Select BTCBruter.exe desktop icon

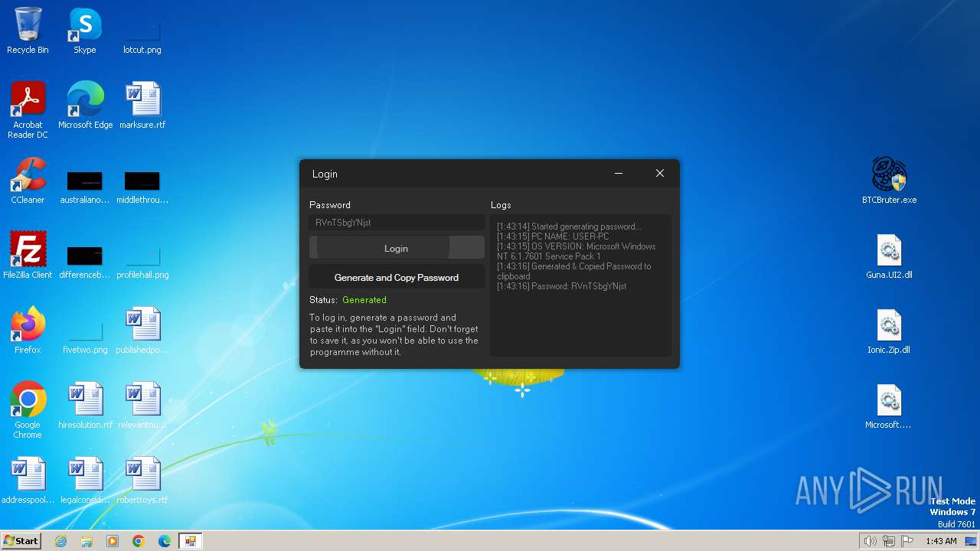(889, 181)
